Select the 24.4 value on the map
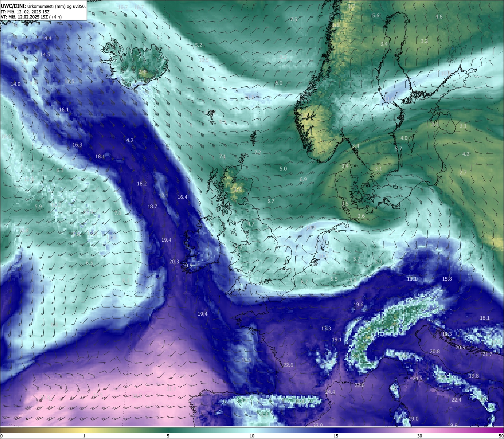The width and height of the screenshot is (504, 439). [330, 392]
